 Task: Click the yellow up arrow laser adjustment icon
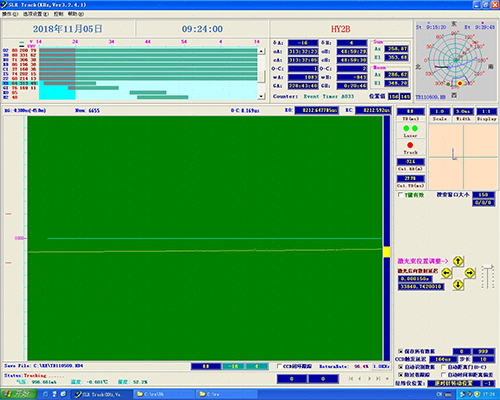pyautogui.click(x=458, y=261)
